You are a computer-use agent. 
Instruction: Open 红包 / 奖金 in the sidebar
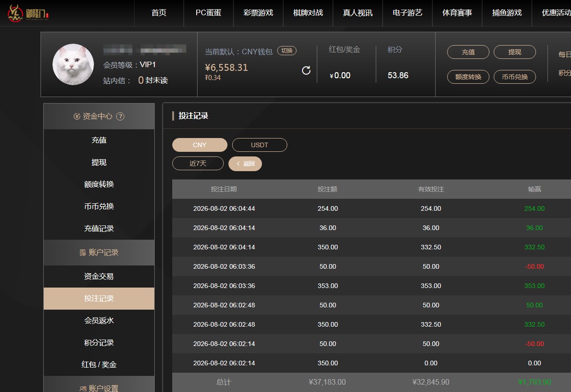[x=99, y=365]
